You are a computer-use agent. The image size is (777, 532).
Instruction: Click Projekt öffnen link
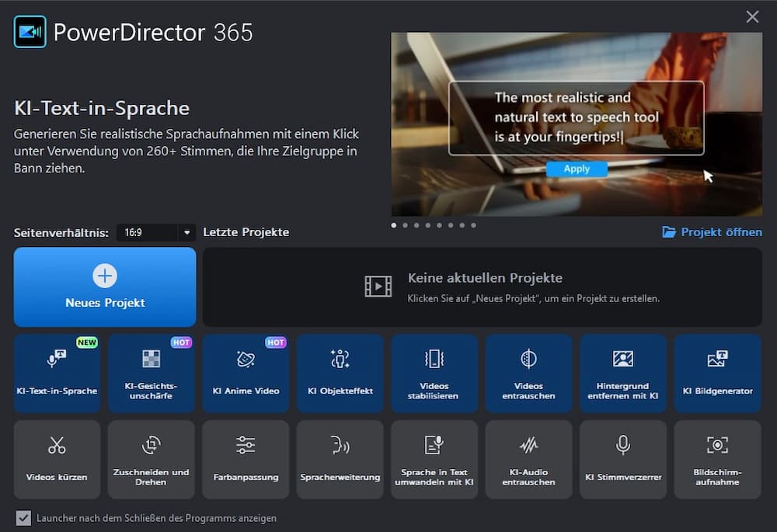tap(712, 231)
